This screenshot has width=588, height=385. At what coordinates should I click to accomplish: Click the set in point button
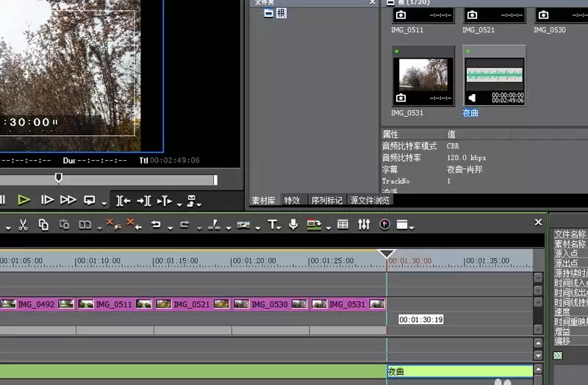tap(123, 201)
